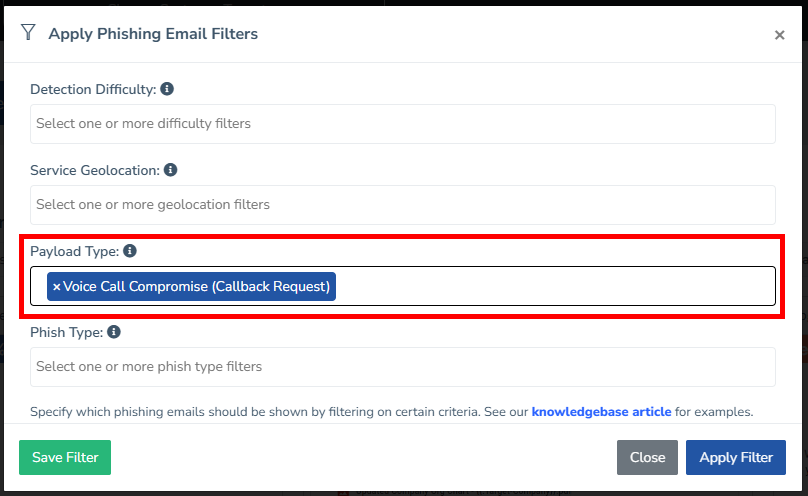
Task: Click the Phish Type label text
Action: [67, 332]
